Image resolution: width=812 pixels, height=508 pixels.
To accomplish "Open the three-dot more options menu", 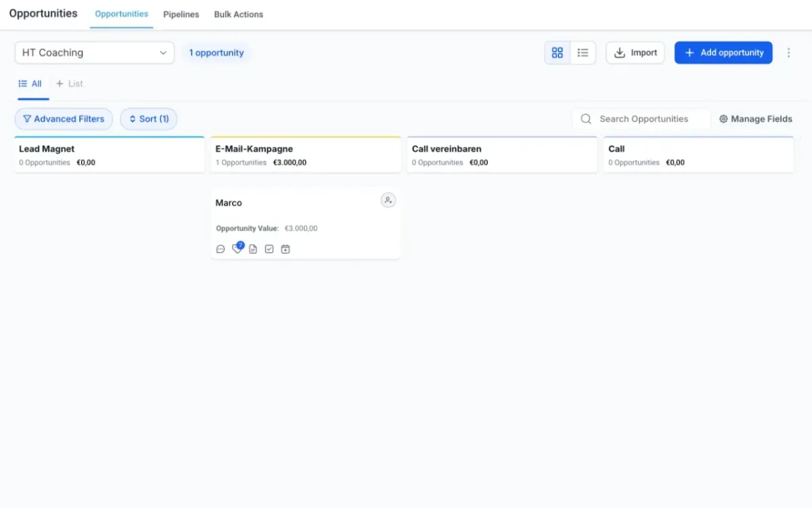I will click(x=788, y=53).
